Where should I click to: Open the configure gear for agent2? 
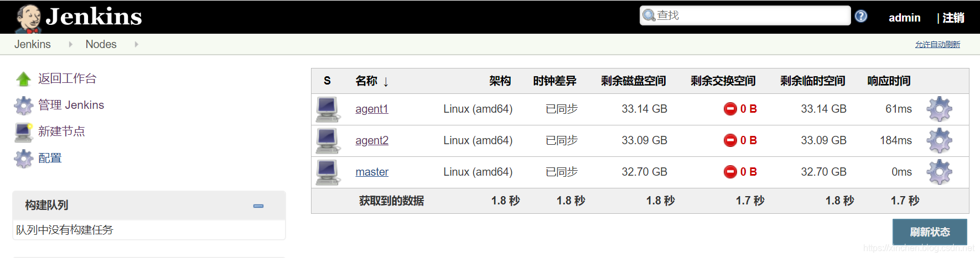pos(938,140)
